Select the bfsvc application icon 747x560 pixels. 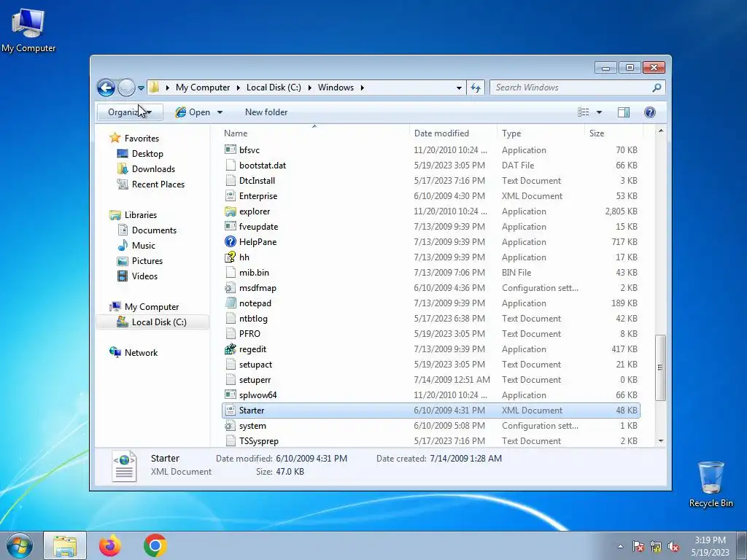click(231, 150)
